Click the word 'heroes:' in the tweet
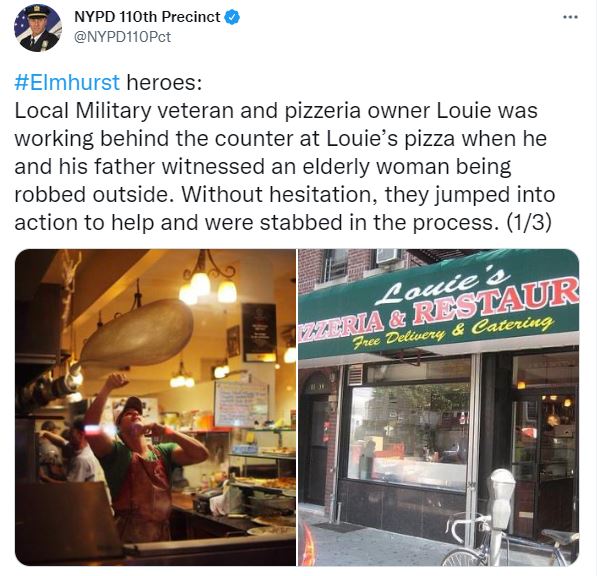The height and width of the screenshot is (576, 597). coord(164,82)
